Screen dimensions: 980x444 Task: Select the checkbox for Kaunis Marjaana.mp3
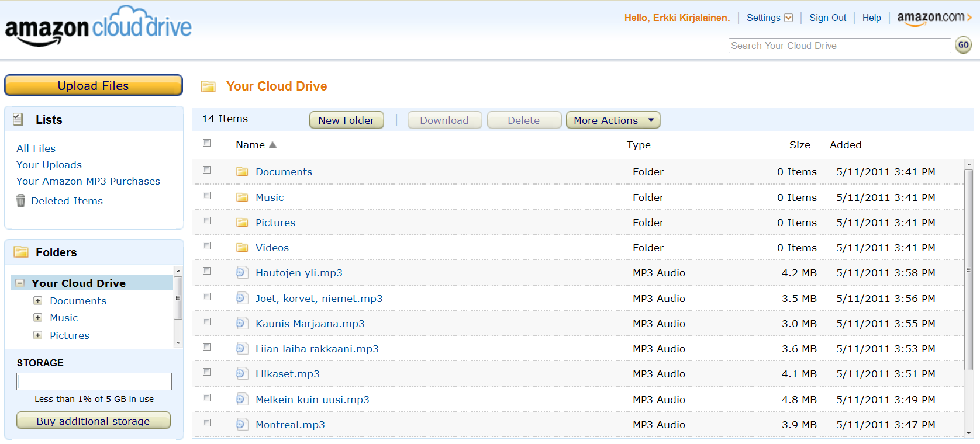[206, 322]
